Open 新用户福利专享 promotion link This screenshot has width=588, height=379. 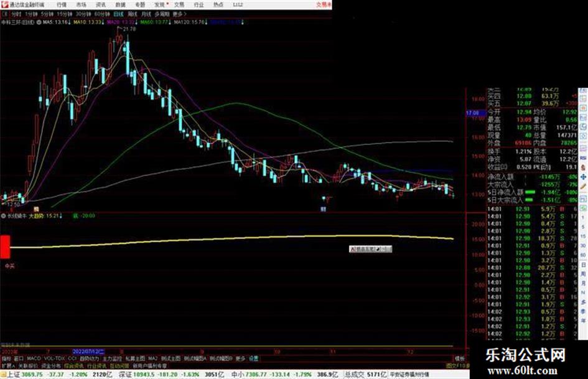150,365
